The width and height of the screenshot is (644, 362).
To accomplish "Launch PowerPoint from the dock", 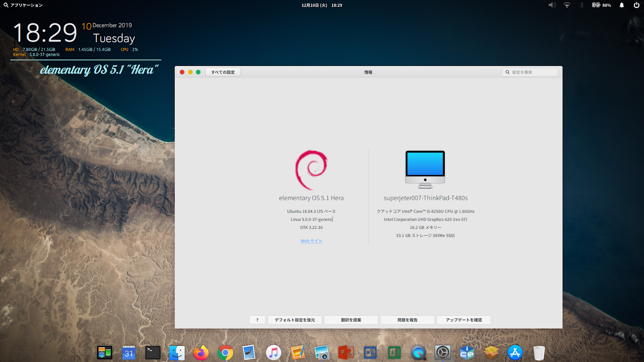I will coord(346,353).
